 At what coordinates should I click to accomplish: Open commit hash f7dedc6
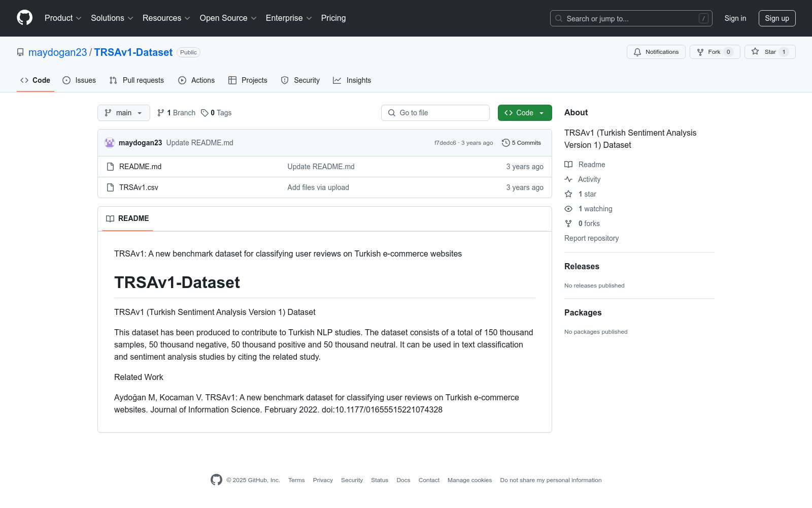pyautogui.click(x=445, y=143)
